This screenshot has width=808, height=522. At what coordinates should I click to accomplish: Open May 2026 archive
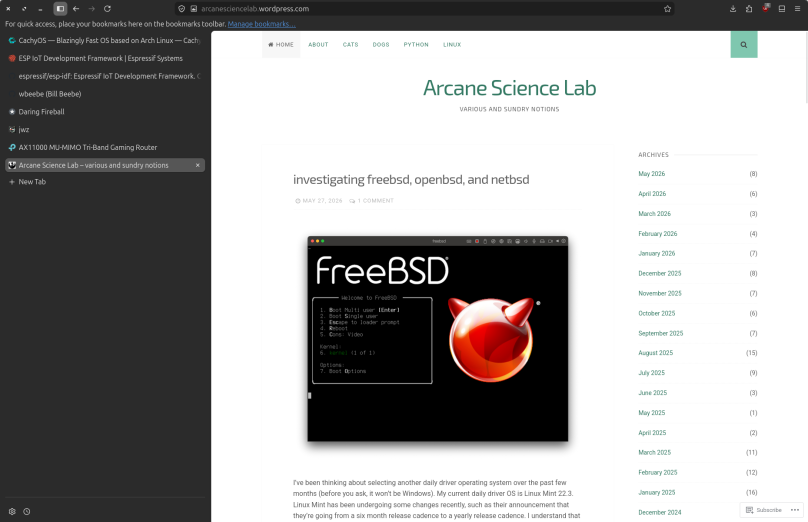pos(651,174)
